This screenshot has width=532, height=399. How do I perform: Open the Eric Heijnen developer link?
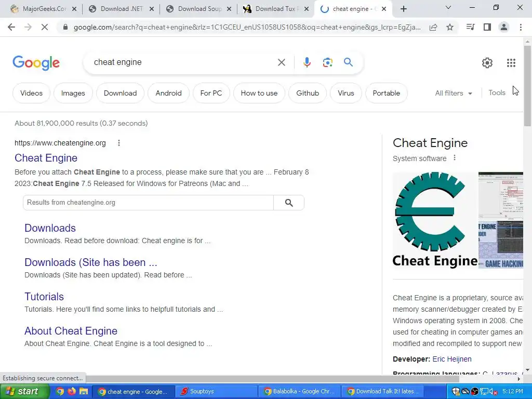[451, 359]
